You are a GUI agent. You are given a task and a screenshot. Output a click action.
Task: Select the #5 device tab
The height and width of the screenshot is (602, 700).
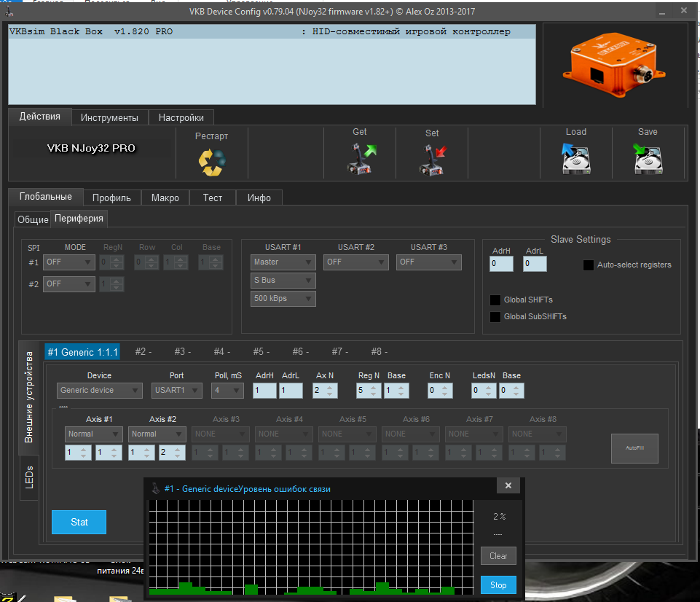click(261, 352)
